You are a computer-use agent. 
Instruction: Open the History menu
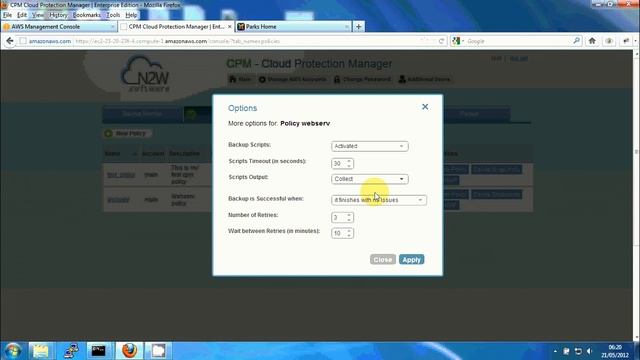(58, 15)
